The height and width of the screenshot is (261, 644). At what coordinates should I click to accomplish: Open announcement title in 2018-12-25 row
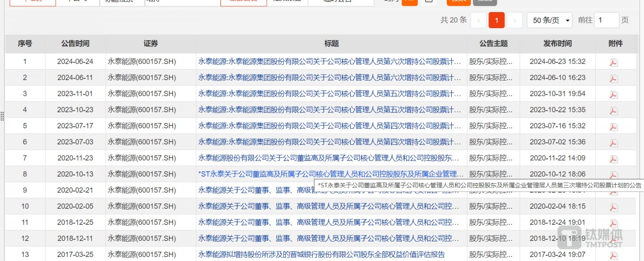pyautogui.click(x=330, y=223)
